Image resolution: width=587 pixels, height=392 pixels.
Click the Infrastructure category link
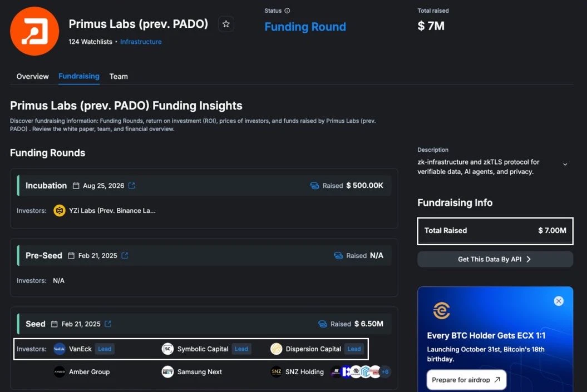(141, 42)
